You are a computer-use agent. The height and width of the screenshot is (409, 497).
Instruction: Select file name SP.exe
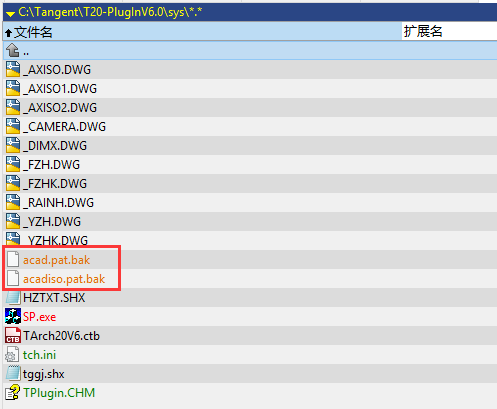[39, 317]
